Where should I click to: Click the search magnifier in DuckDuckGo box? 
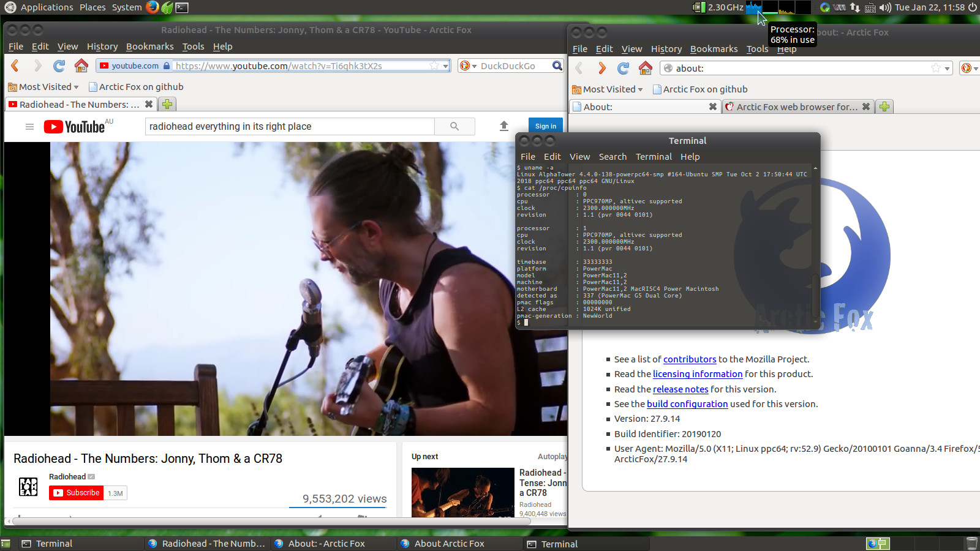(x=557, y=66)
